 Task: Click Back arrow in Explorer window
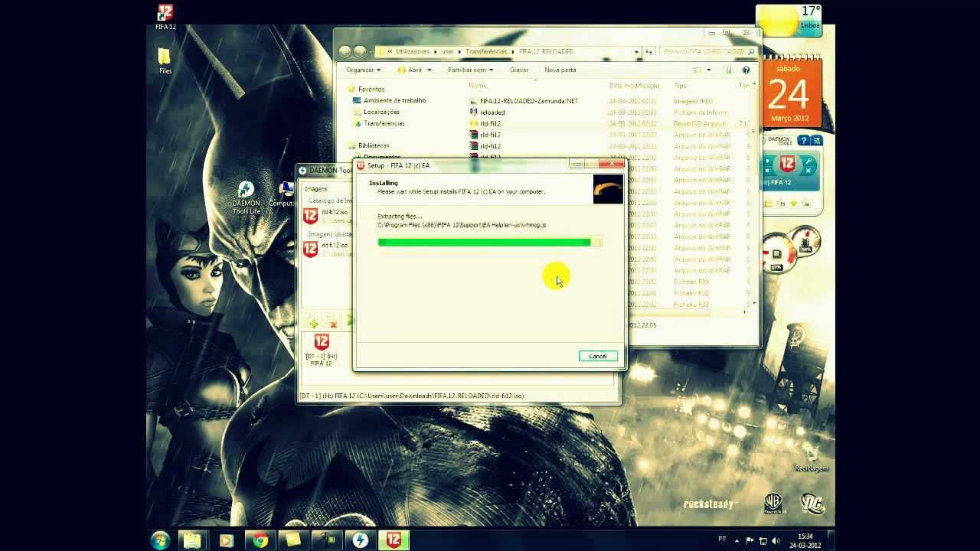(x=345, y=51)
